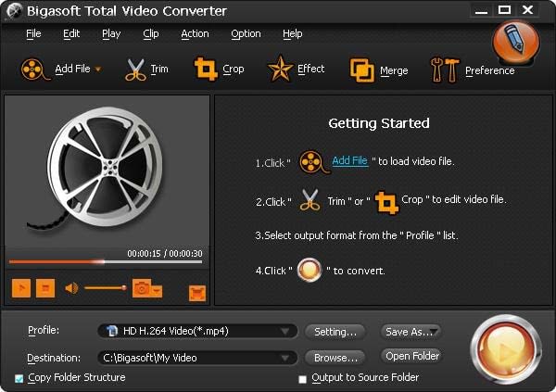Image resolution: width=556 pixels, height=392 pixels.
Task: Open Preference tools icon
Action: tap(444, 70)
